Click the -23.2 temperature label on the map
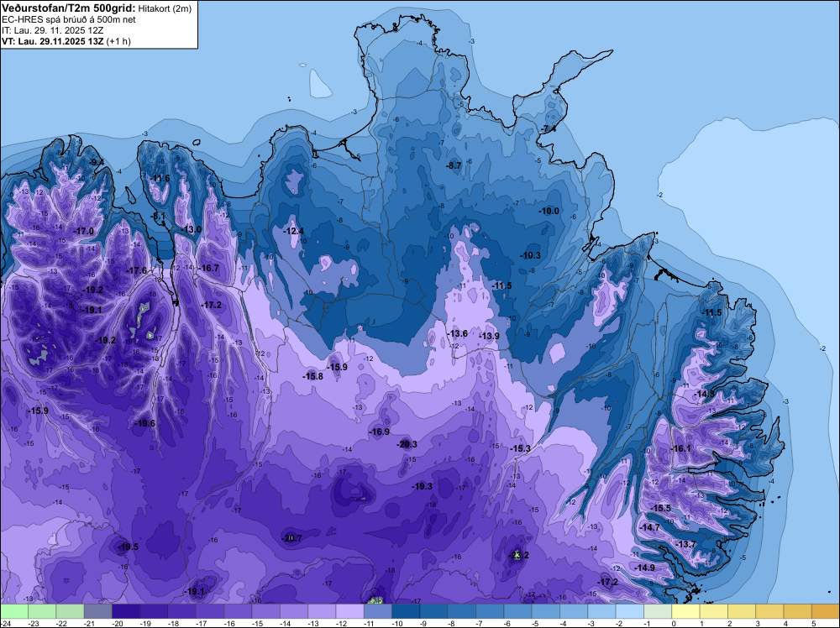The image size is (840, 628). point(518,555)
